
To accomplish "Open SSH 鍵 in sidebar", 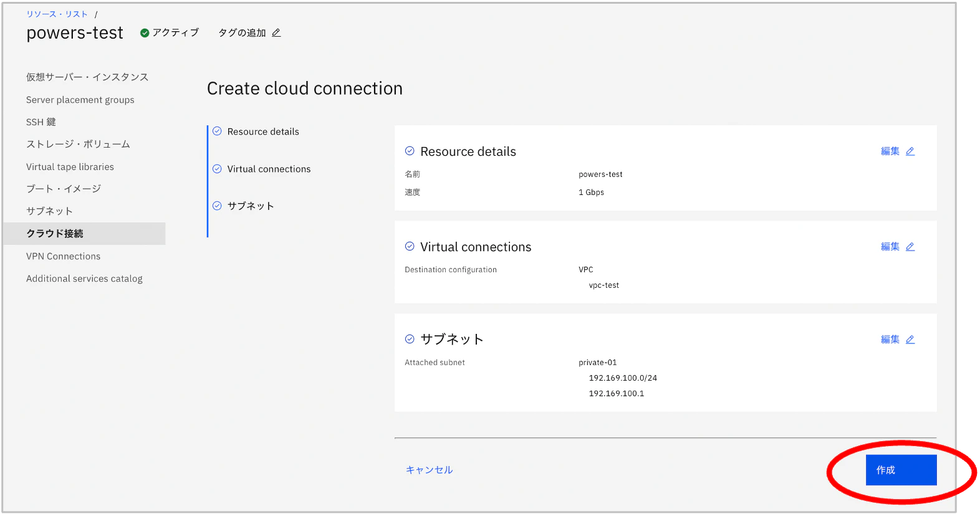I will (41, 122).
